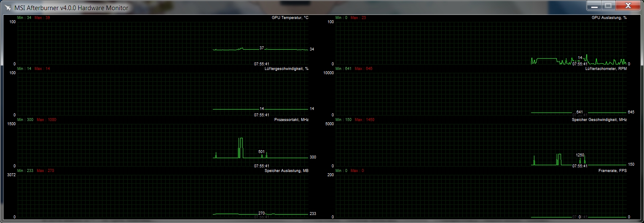644x223 pixels.
Task: Click the 1500 axis label of Prozessortakt
Action: 11,124
